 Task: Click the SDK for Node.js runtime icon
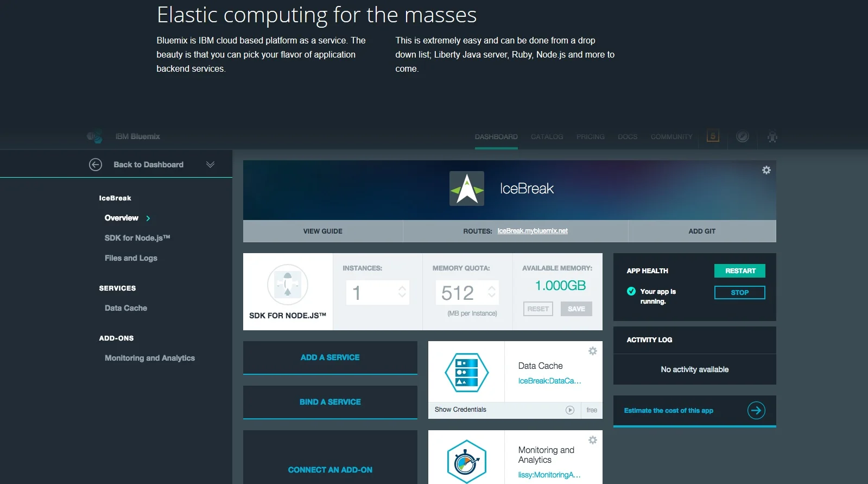coord(288,285)
